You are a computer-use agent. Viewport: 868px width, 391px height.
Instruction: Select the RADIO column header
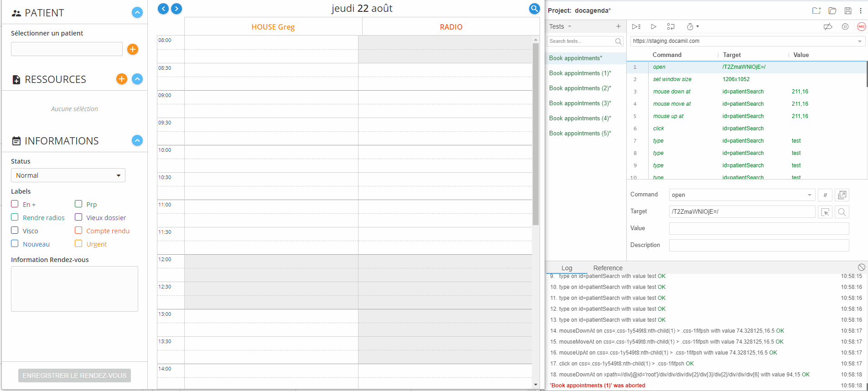tap(451, 27)
